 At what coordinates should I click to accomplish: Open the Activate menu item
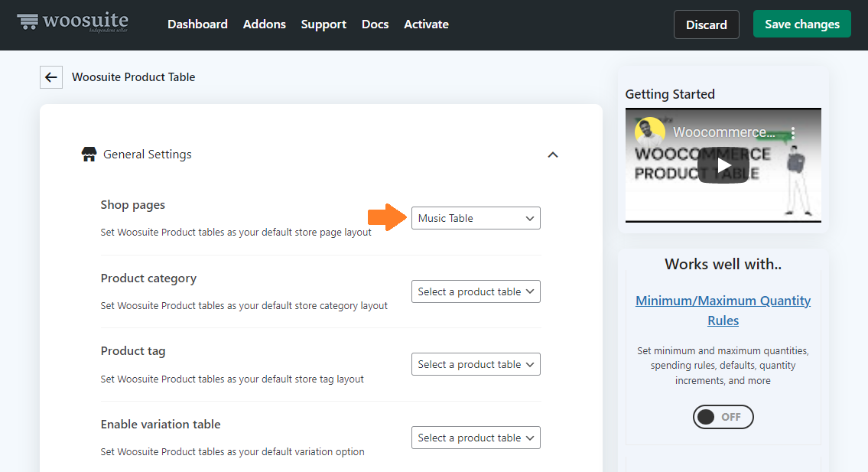pyautogui.click(x=426, y=24)
